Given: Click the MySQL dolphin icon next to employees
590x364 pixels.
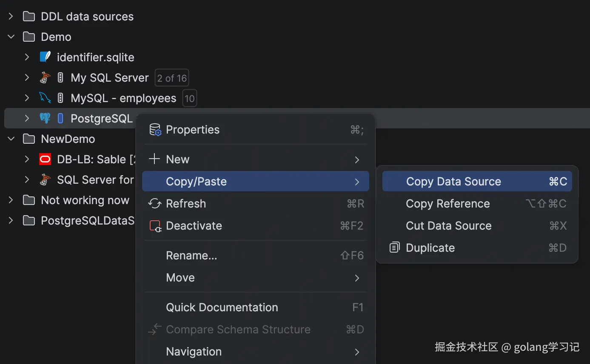Looking at the screenshot, I should pos(45,98).
